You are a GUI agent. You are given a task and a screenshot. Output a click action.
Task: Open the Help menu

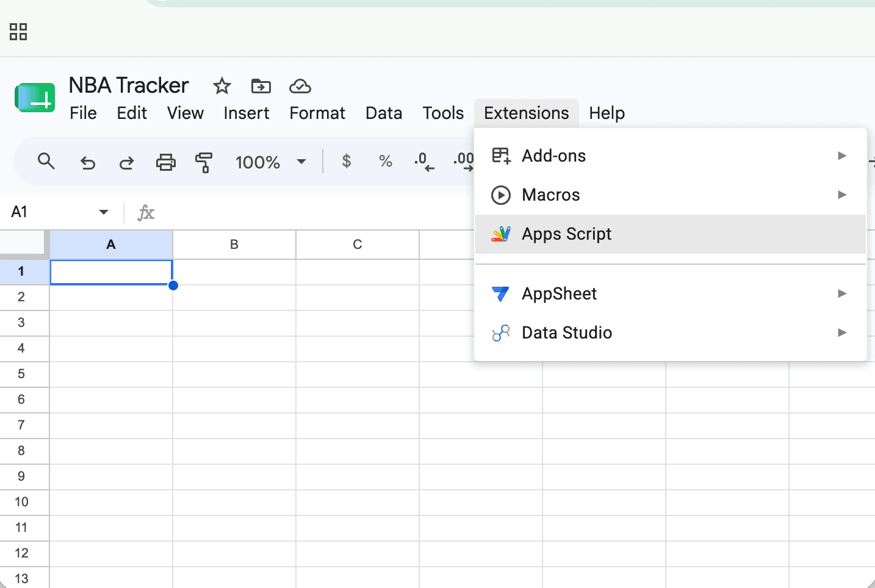tap(607, 113)
